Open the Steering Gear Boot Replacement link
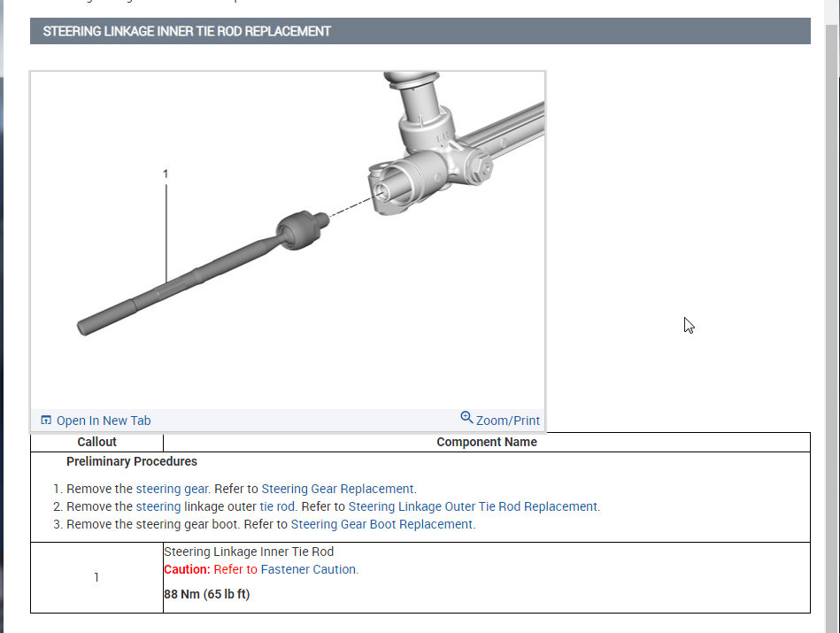This screenshot has width=840, height=633. [384, 523]
